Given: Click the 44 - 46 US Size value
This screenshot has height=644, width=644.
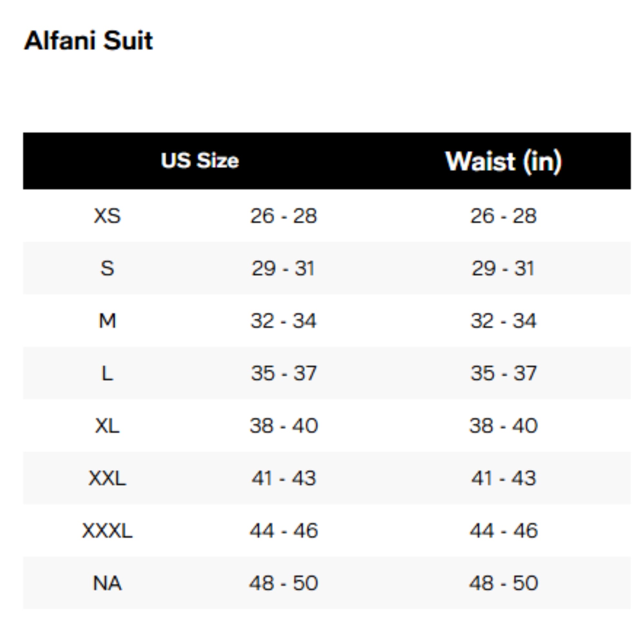Looking at the screenshot, I should (x=284, y=530).
